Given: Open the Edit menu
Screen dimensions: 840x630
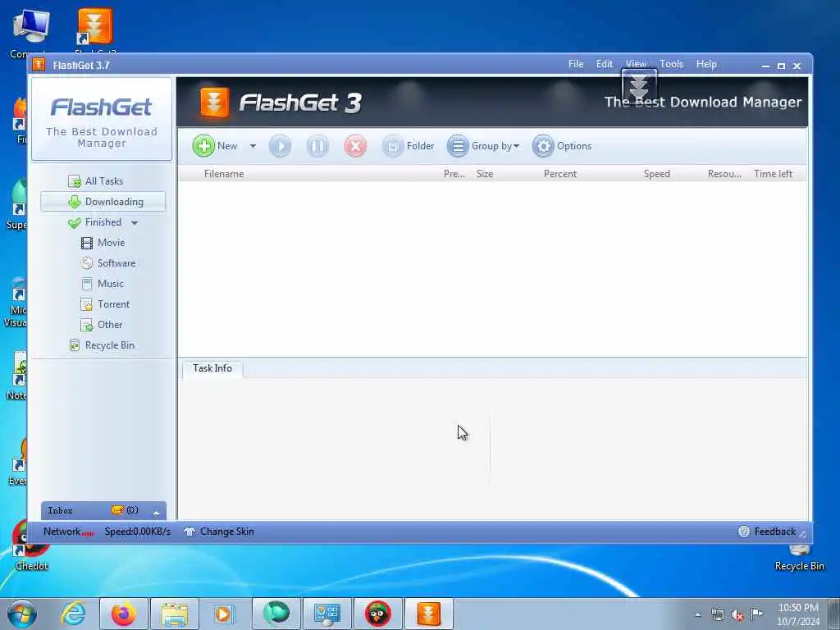Looking at the screenshot, I should tap(605, 64).
